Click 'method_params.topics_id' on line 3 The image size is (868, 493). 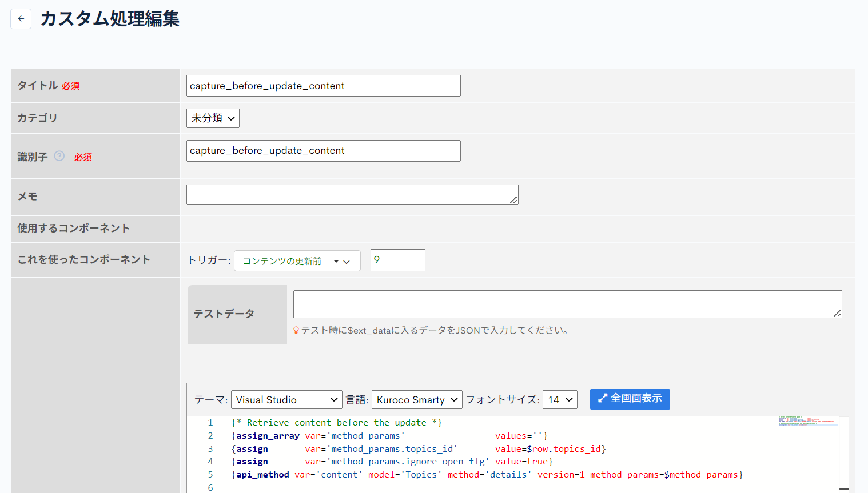[x=392, y=449]
